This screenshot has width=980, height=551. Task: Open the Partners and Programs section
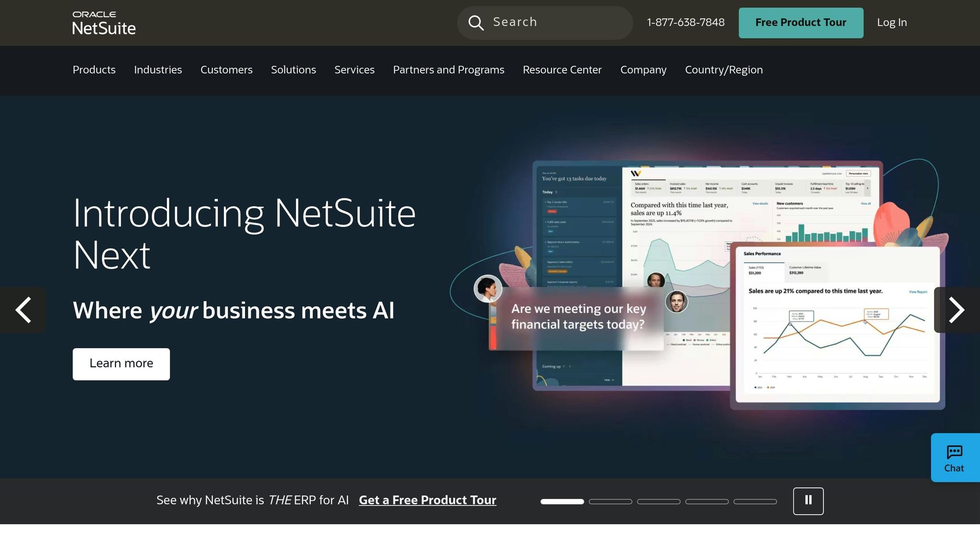(x=448, y=70)
